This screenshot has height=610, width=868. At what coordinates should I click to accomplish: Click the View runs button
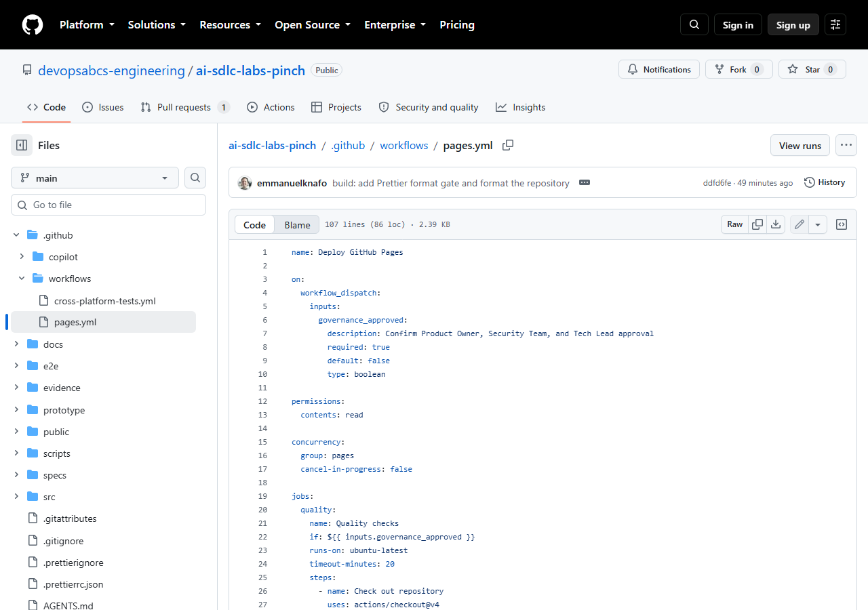click(x=800, y=145)
